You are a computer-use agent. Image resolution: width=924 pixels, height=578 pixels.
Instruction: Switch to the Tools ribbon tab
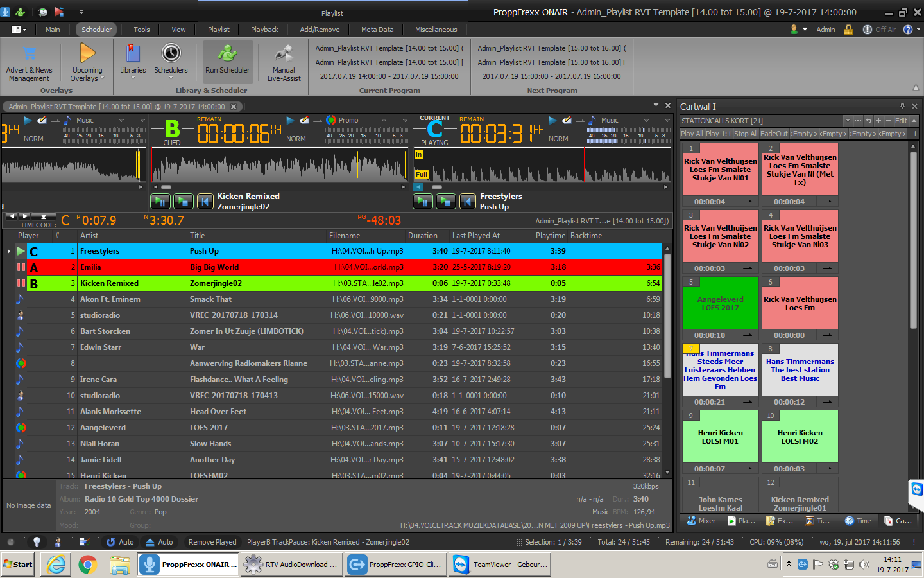[x=142, y=30]
